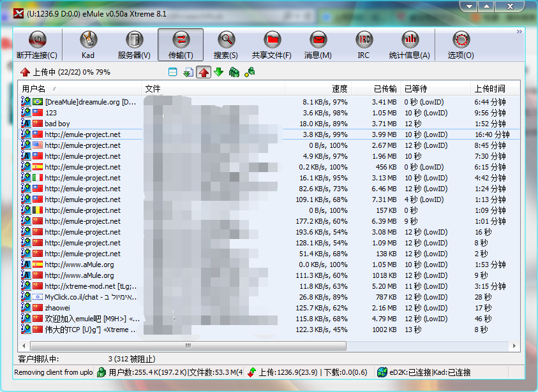Click the split window view icon

pos(172,72)
